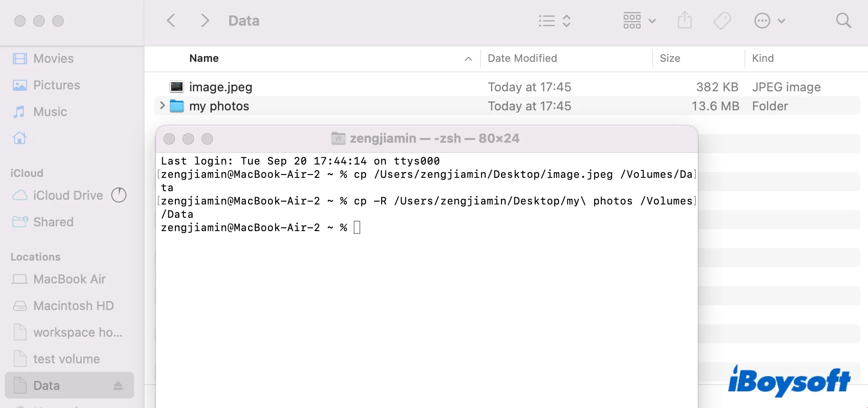The image size is (868, 408).
Task: Click the iCloud Drive sync status icon
Action: point(119,195)
